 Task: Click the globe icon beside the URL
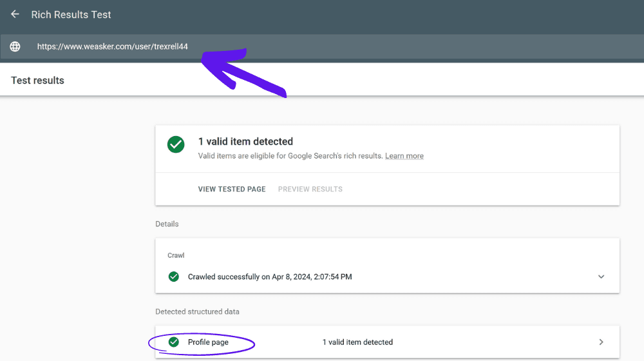15,46
